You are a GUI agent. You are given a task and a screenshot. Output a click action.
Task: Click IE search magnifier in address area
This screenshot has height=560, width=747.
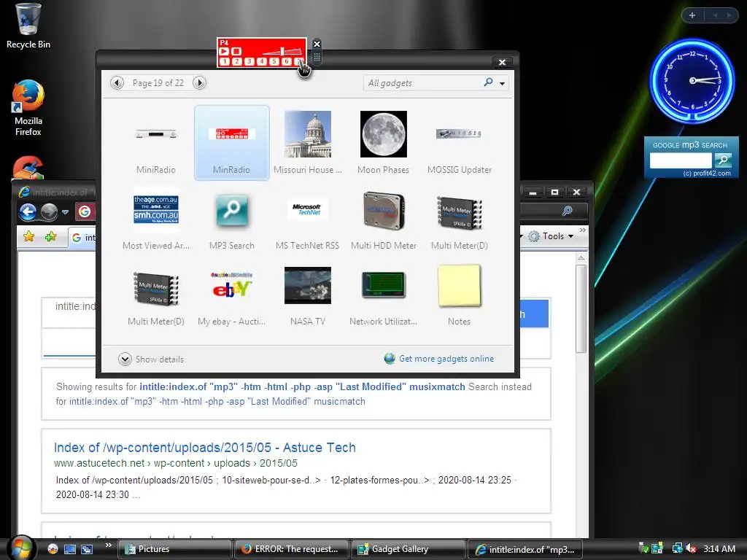click(567, 211)
